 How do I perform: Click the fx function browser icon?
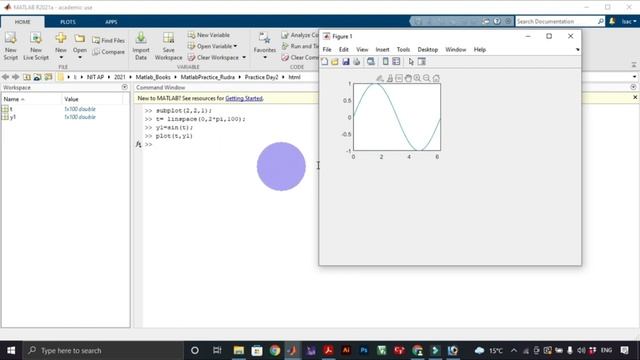[x=138, y=144]
